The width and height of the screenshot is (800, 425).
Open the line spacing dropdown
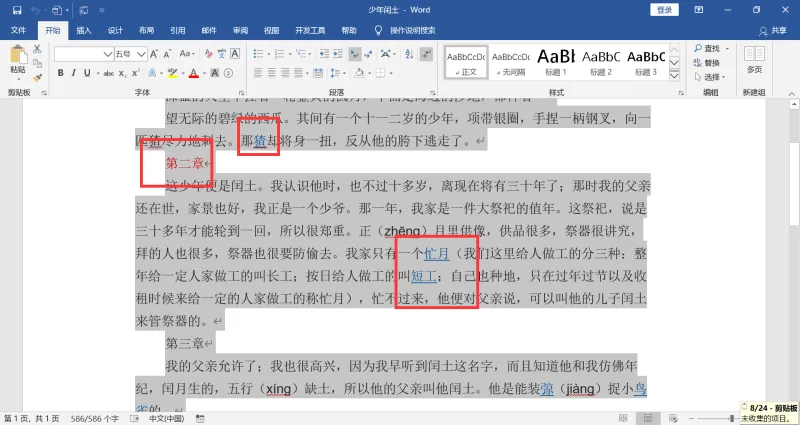[x=336, y=73]
